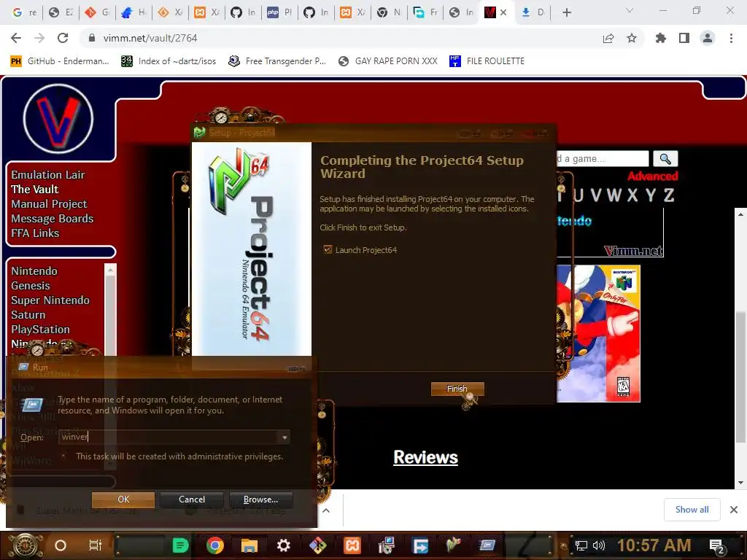This screenshot has width=747, height=560.
Task: Open Settings gear on the taskbar
Action: coord(284,545)
